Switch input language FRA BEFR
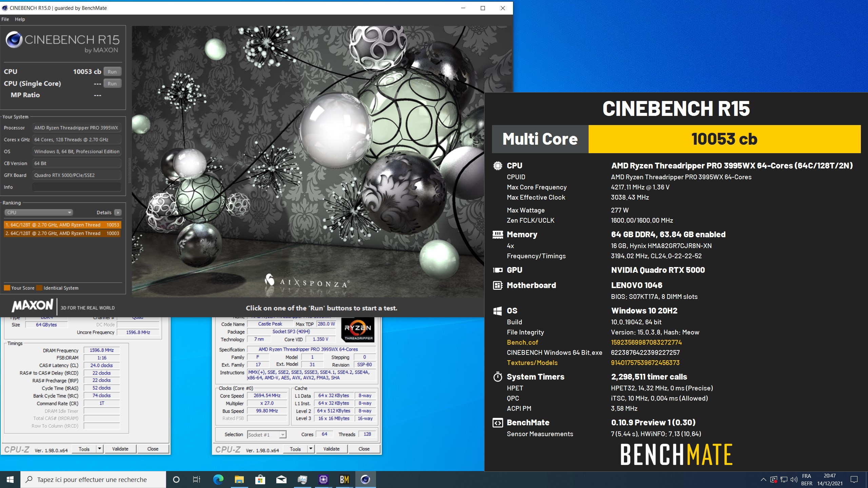This screenshot has height=488, width=868. click(807, 480)
